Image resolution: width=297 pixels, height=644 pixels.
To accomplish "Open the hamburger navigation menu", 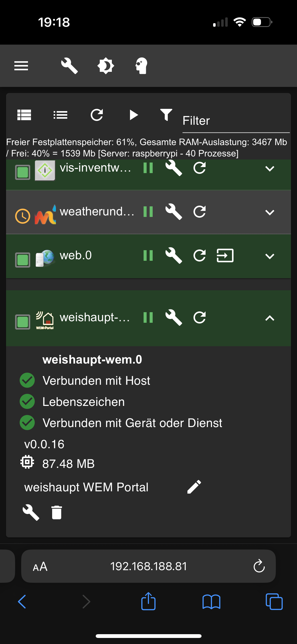I will tap(21, 66).
